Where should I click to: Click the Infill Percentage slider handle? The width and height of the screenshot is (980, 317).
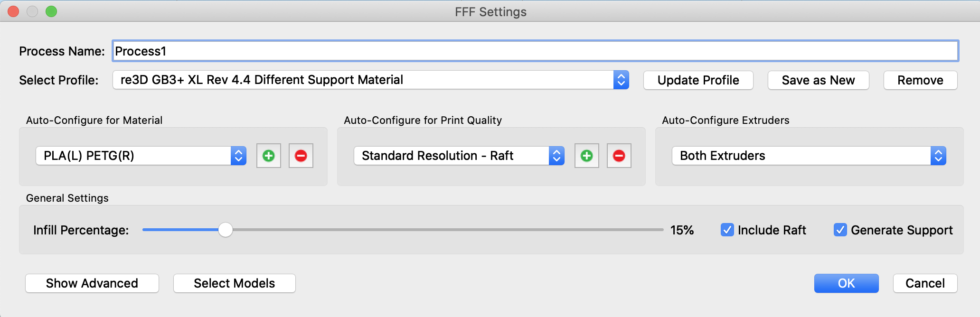pyautogui.click(x=226, y=230)
